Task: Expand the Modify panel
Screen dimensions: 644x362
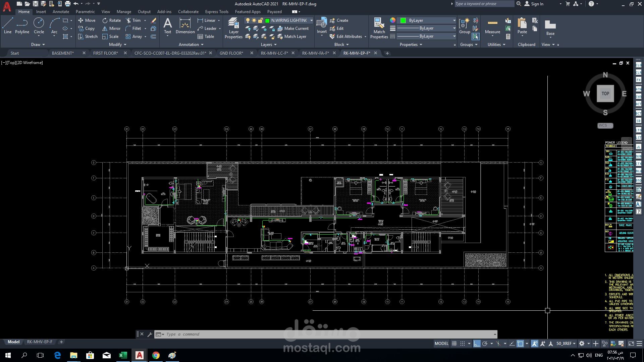Action: 118,45
